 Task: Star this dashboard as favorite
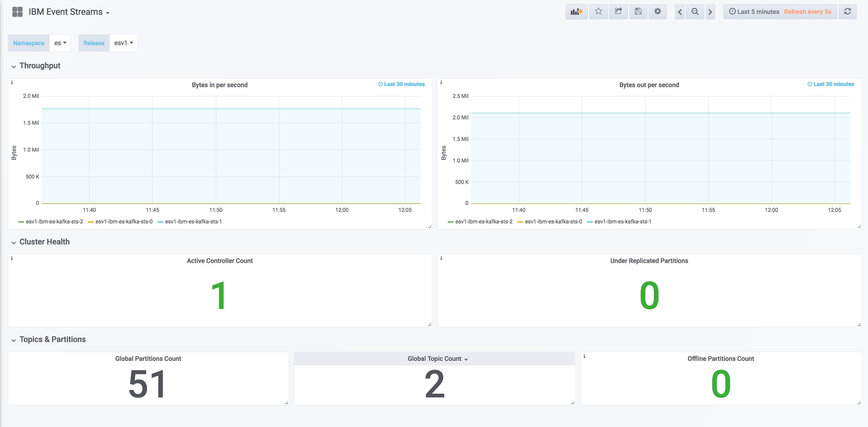click(598, 12)
